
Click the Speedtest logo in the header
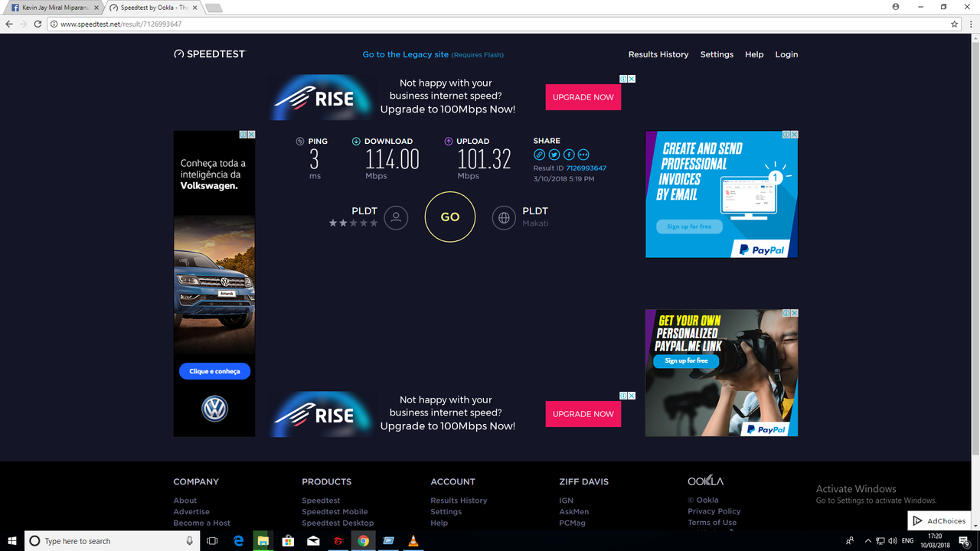[x=209, y=54]
